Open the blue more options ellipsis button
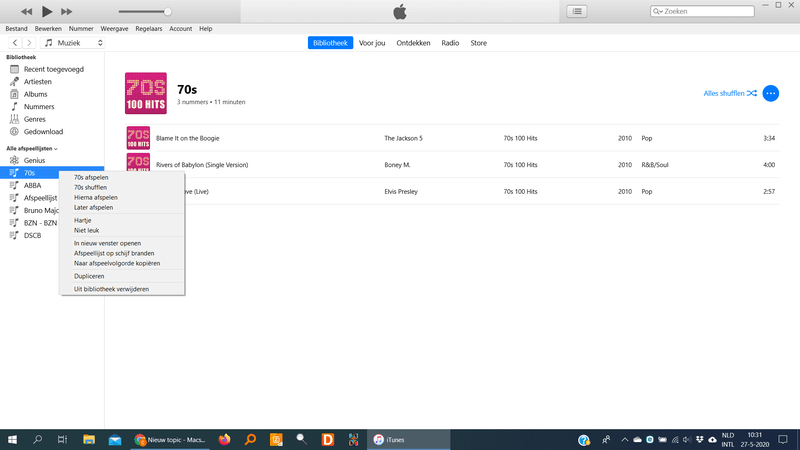This screenshot has width=800, height=450. [x=770, y=93]
